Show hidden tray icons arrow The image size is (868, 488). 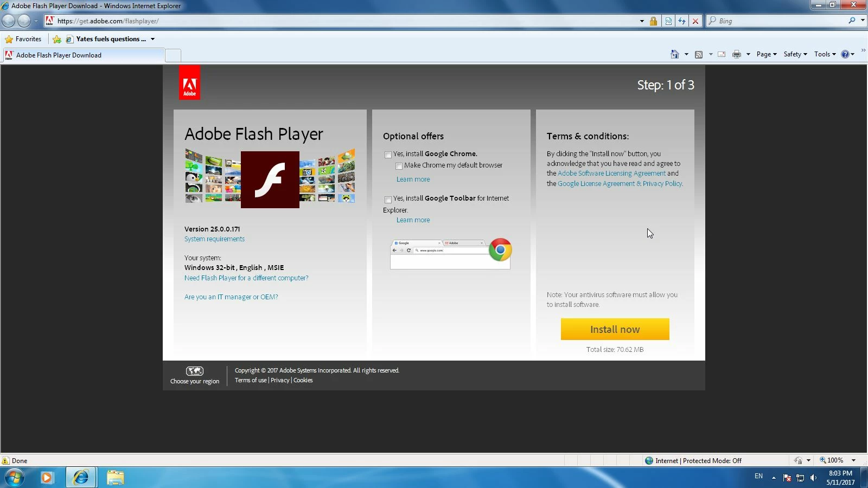774,478
